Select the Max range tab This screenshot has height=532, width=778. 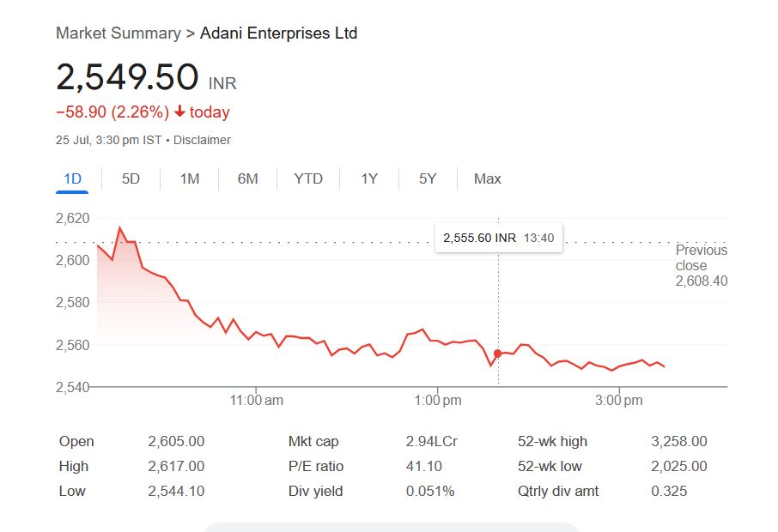pyautogui.click(x=487, y=178)
